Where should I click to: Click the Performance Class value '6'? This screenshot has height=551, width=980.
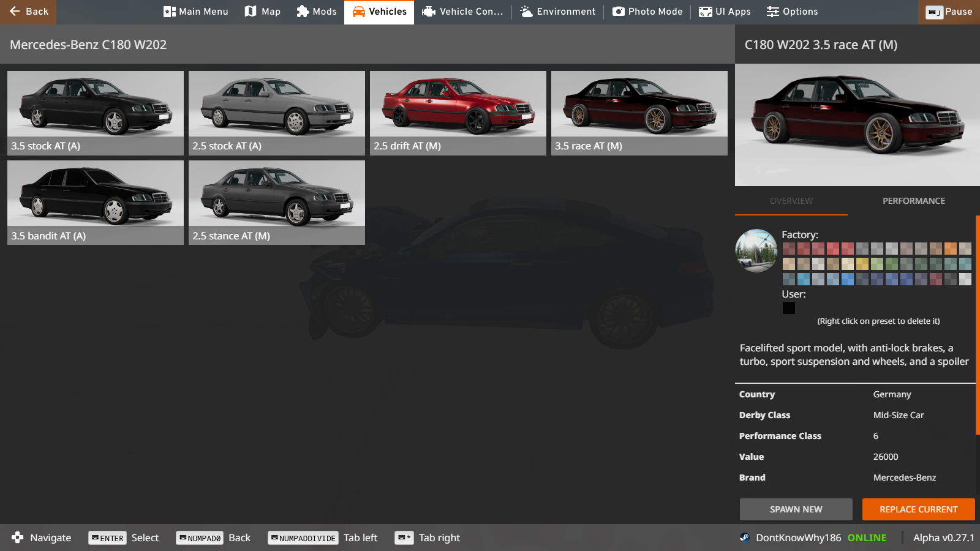(x=876, y=436)
